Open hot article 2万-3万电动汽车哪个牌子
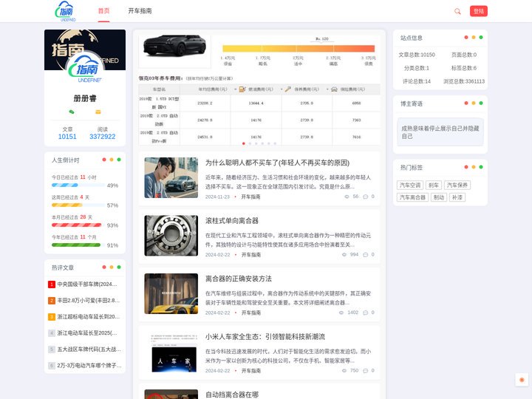 pyautogui.click(x=89, y=366)
